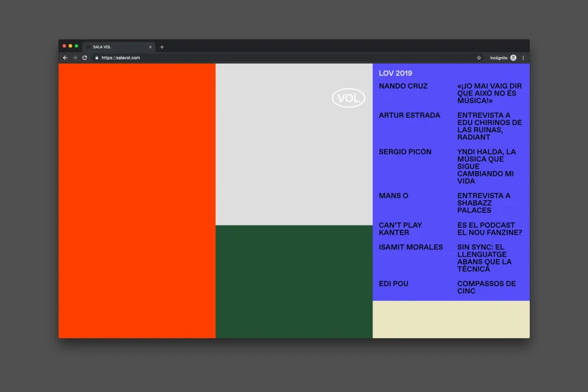Click the orange color panel

click(137, 201)
